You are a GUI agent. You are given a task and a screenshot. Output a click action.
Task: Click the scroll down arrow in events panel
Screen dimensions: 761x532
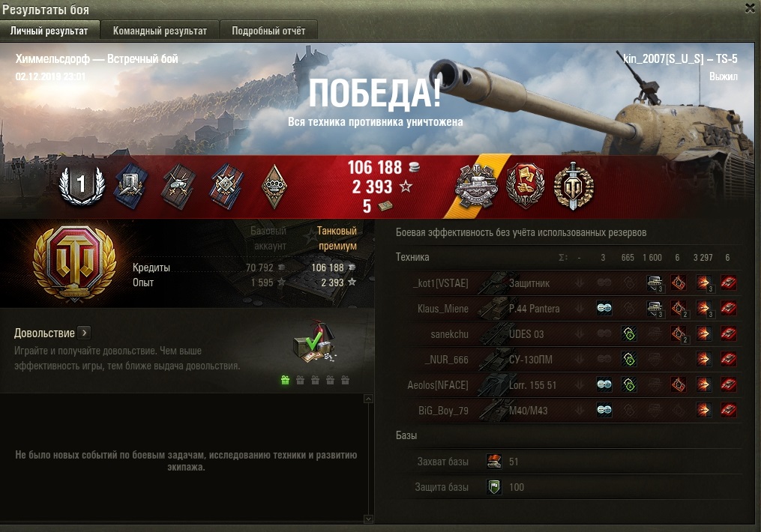[x=368, y=519]
